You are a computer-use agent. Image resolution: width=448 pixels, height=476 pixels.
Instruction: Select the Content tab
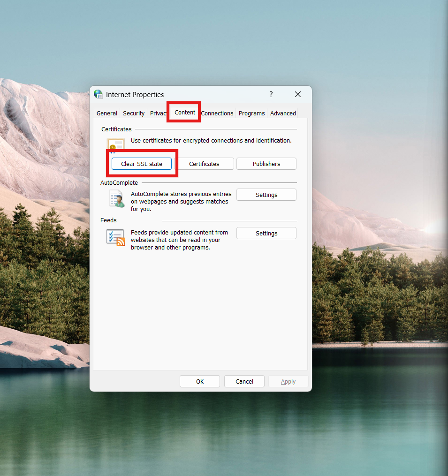point(185,113)
